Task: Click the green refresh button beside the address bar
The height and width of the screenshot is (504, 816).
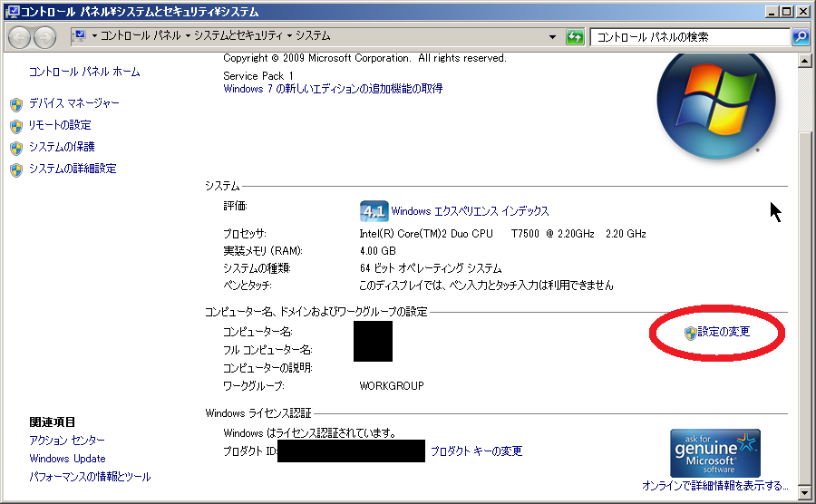Action: pos(575,37)
